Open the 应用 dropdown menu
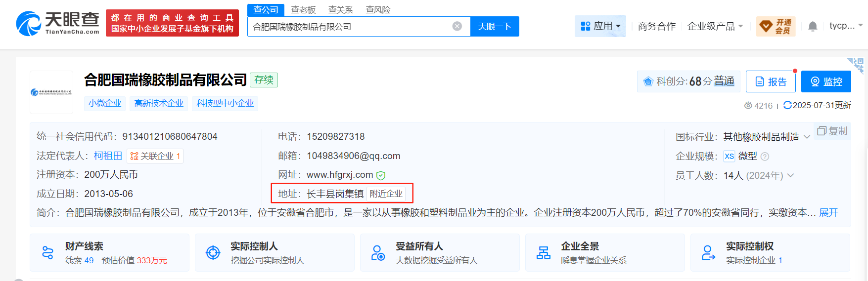Screen dimensions: 868x281 [600, 26]
